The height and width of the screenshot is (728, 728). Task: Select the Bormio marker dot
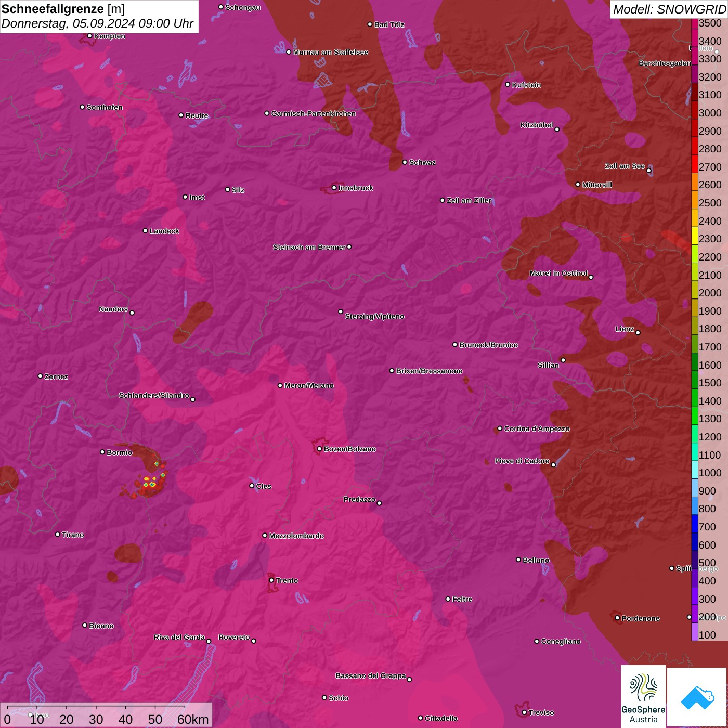coord(102,452)
